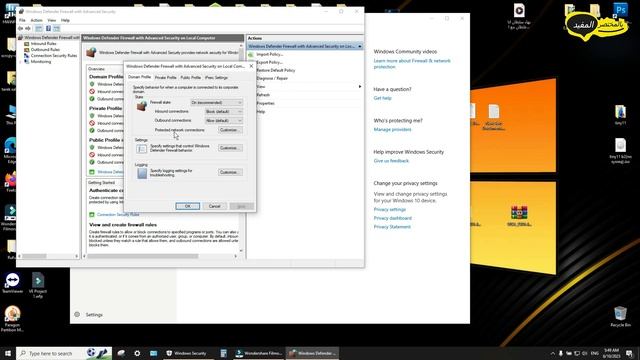
Task: Expand the View submenu arrow in Actions
Action: pos(360,87)
